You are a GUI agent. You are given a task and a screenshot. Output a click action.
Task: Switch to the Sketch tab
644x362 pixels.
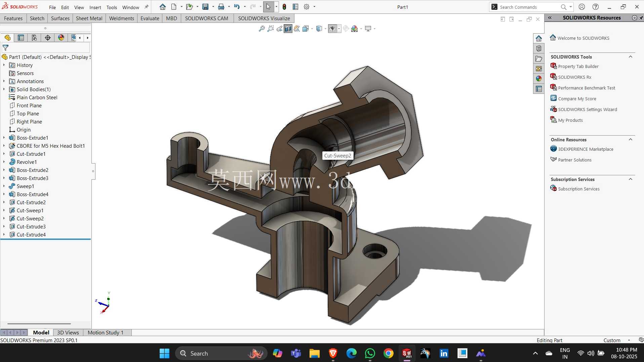(x=37, y=18)
